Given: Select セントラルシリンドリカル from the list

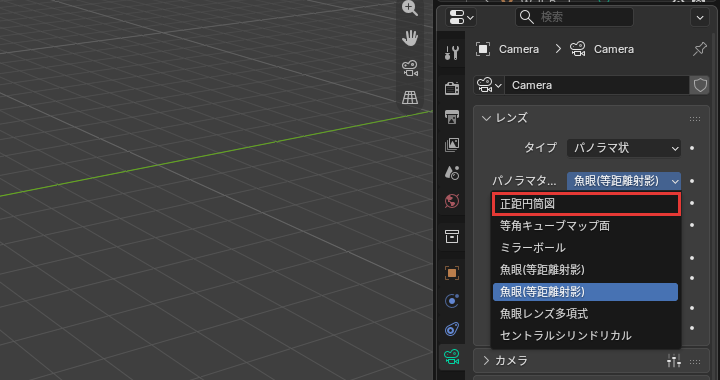Looking at the screenshot, I should 585,336.
